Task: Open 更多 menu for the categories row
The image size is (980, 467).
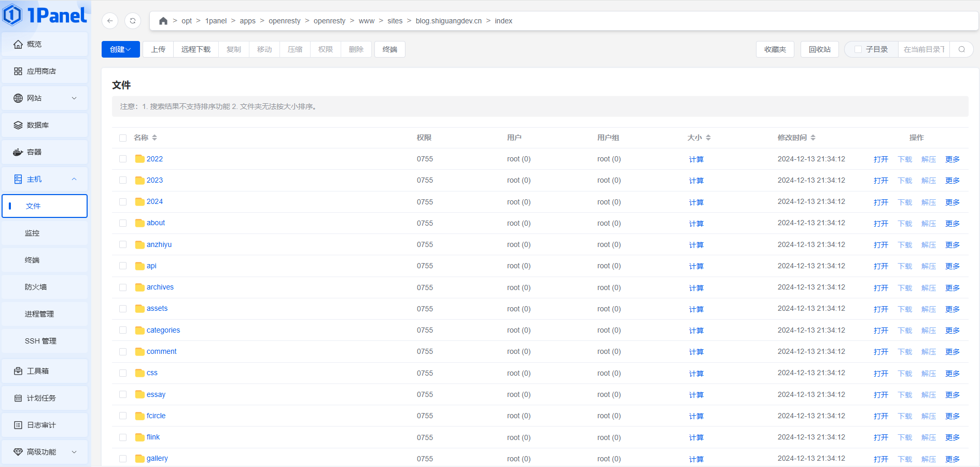Action: 953,331
